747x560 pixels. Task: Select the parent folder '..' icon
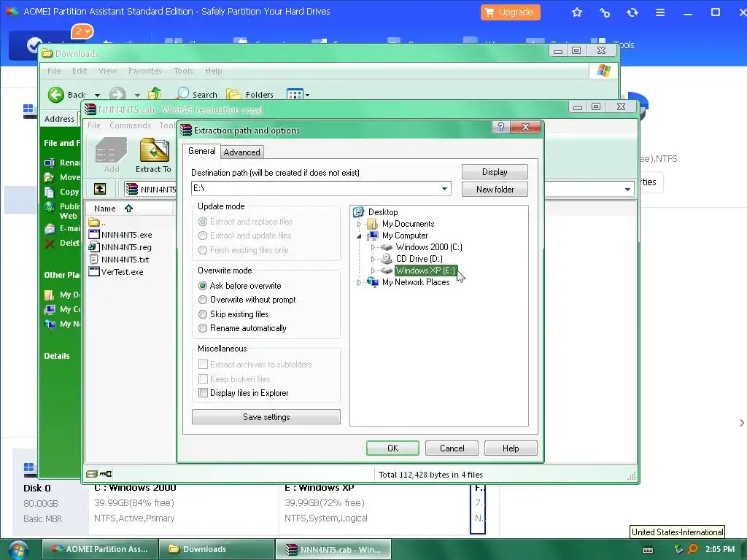pos(94,222)
